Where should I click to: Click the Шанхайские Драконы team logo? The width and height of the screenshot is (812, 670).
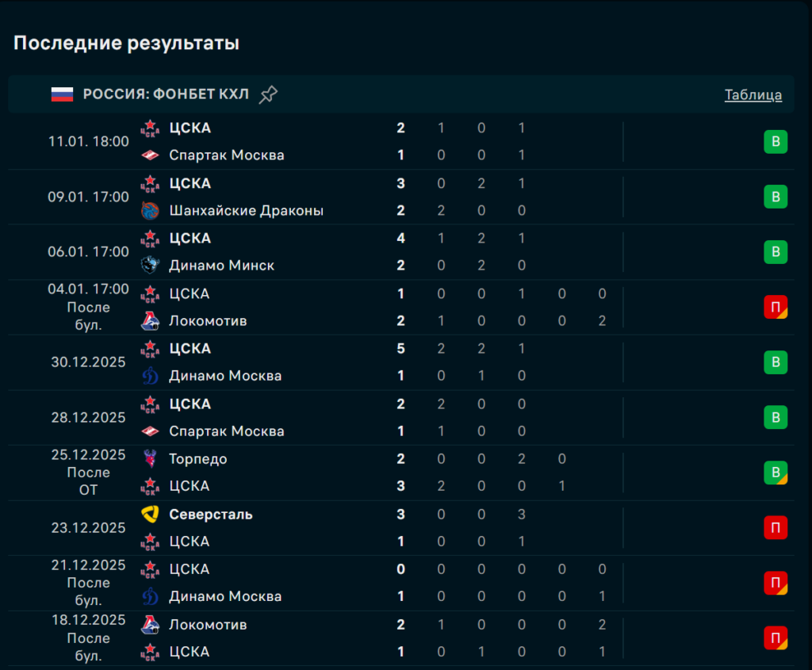[x=150, y=211]
